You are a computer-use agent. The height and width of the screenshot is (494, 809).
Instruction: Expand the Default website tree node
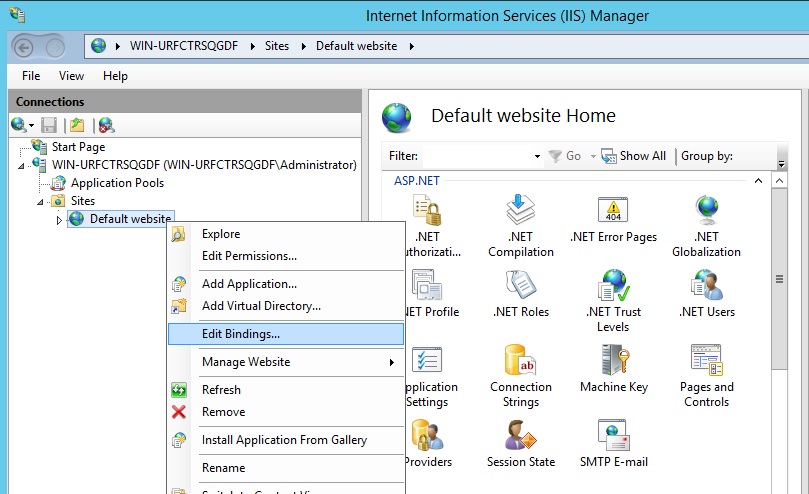(x=59, y=219)
